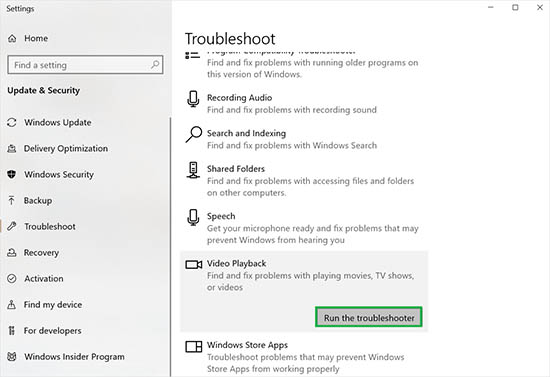
Task: Click 'Find and fix problems with Windows Search'
Action: coord(292,145)
